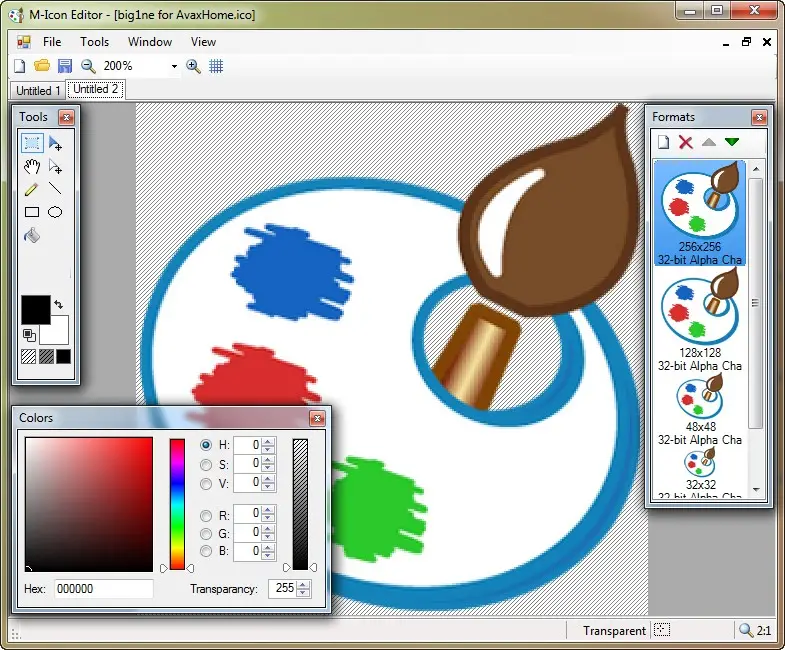785x650 pixels.
Task: Click the Save floppy disk icon
Action: [65, 66]
